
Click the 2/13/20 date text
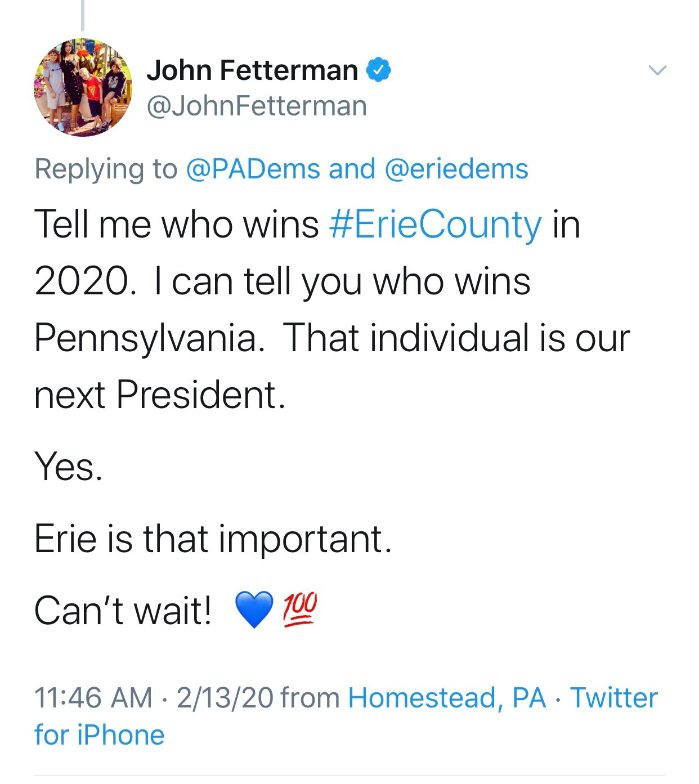pos(225,698)
